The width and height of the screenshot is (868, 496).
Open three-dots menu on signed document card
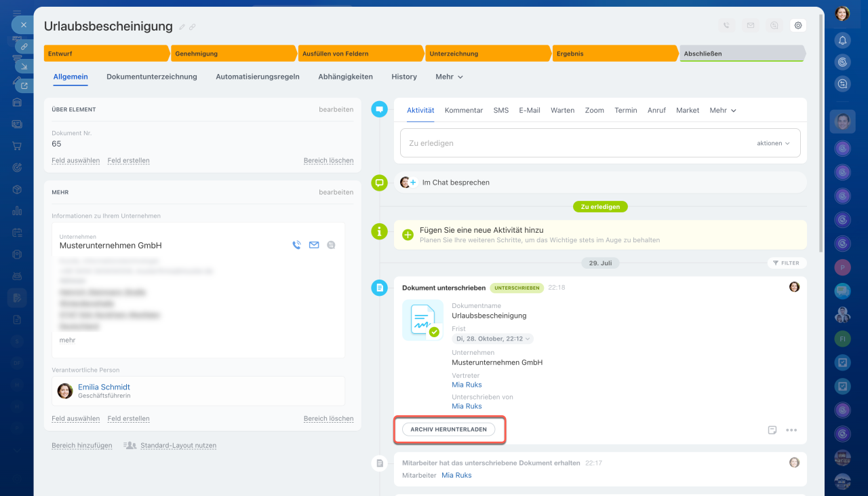click(791, 430)
